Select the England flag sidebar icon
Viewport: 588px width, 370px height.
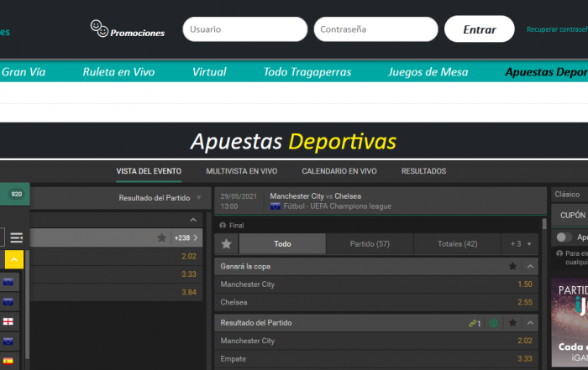click(8, 321)
